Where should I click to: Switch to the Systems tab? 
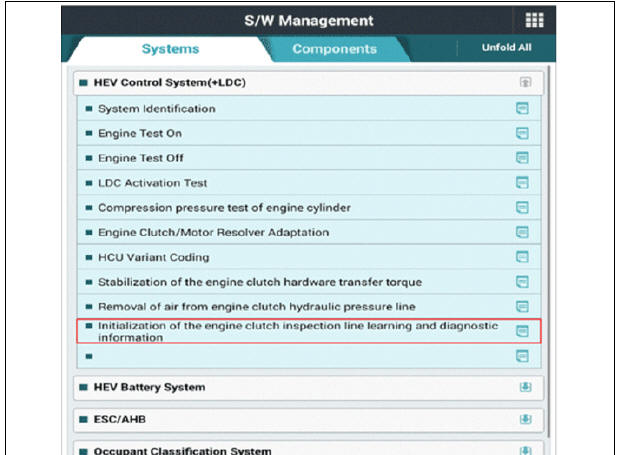[x=170, y=49]
